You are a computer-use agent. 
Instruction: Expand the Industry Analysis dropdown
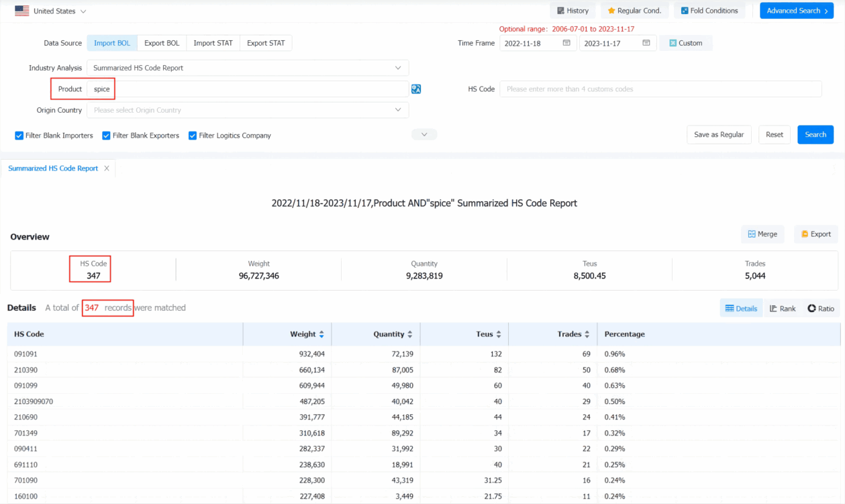[247, 68]
